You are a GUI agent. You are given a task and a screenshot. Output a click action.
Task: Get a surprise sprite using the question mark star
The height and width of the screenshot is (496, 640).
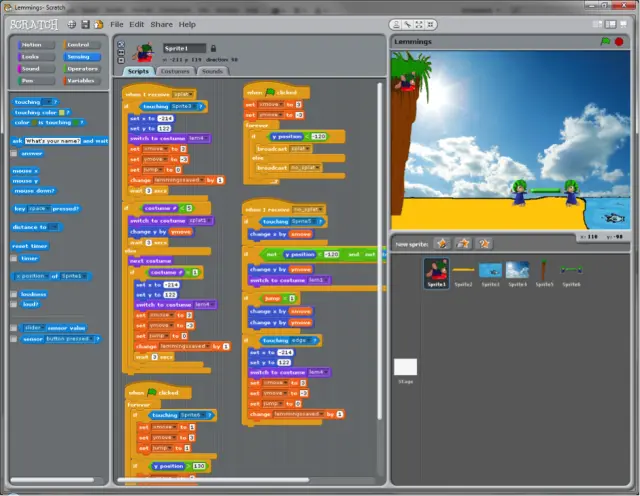click(485, 243)
